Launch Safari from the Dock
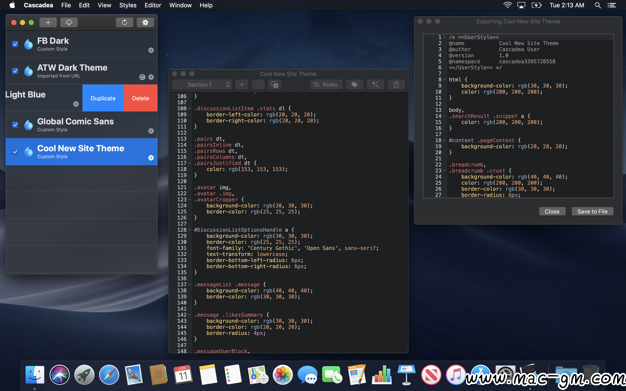Screen dimensions: 626x391 click(x=109, y=375)
